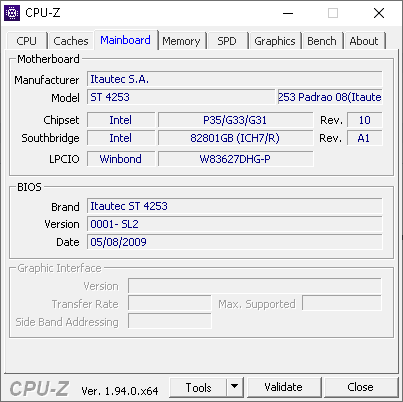403x402 pixels.
Task: Go to the SPD tab
Action: tap(227, 41)
